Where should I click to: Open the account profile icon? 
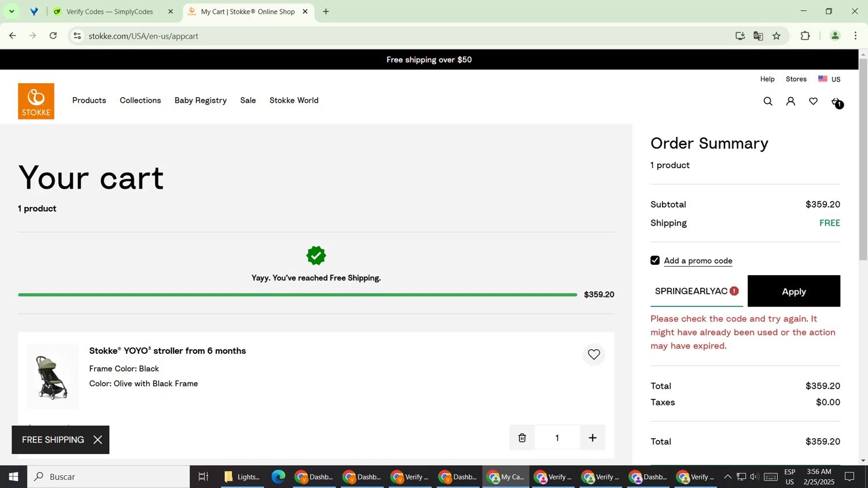[790, 102]
